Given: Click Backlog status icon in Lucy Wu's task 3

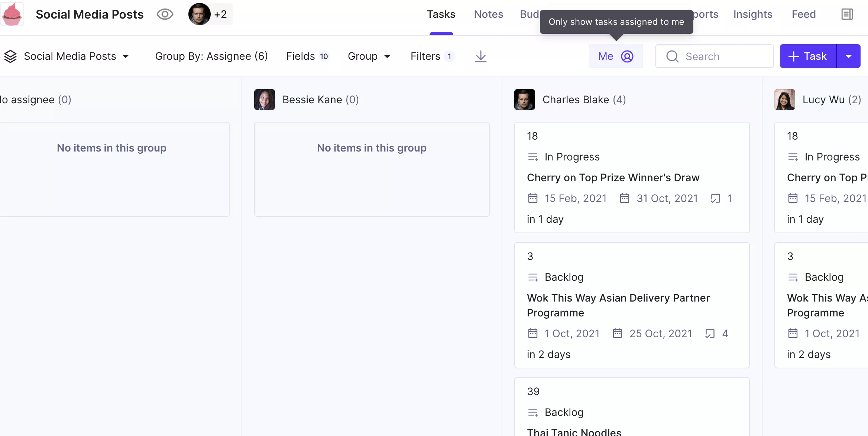Looking at the screenshot, I should click(x=793, y=277).
